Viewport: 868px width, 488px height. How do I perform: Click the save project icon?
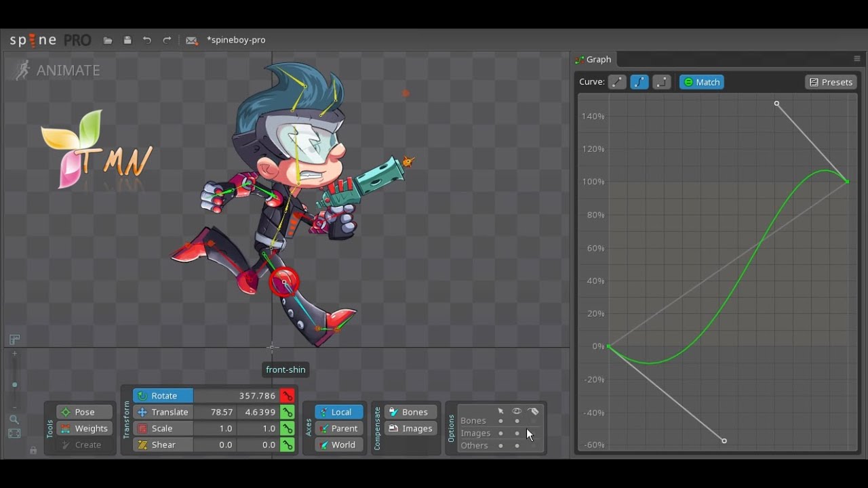click(x=127, y=40)
